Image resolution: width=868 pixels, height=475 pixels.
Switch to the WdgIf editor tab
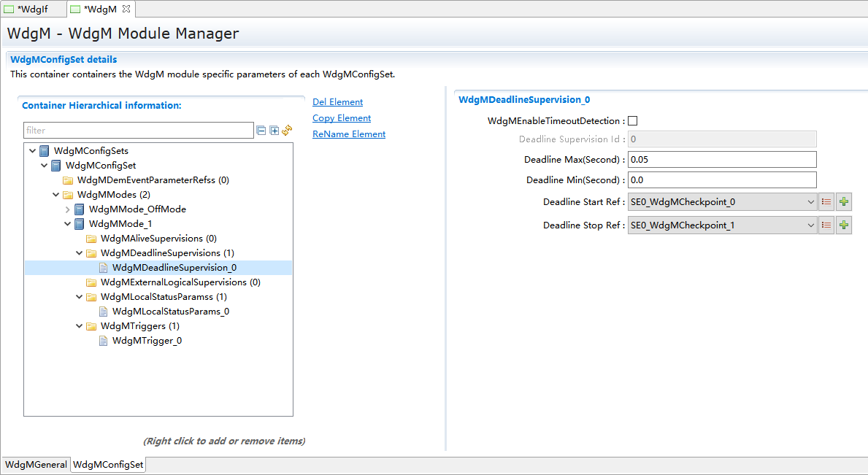click(32, 9)
